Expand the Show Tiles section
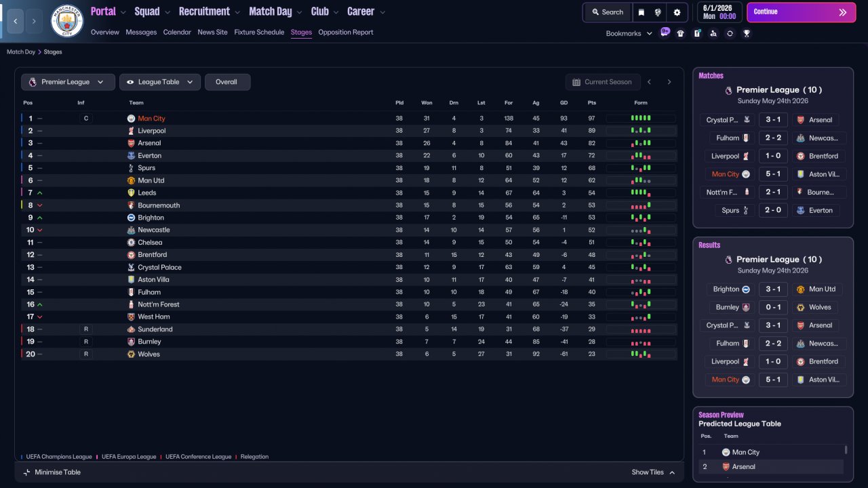Image resolution: width=868 pixels, height=488 pixels. [654, 472]
